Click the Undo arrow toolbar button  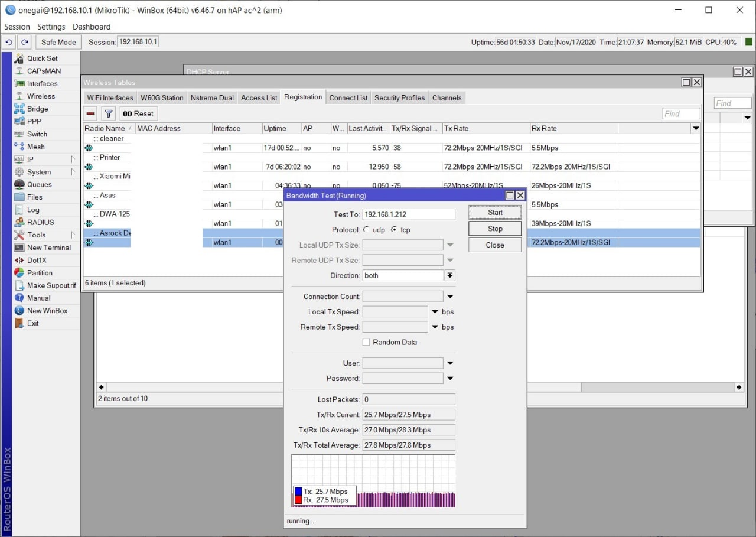pos(9,42)
